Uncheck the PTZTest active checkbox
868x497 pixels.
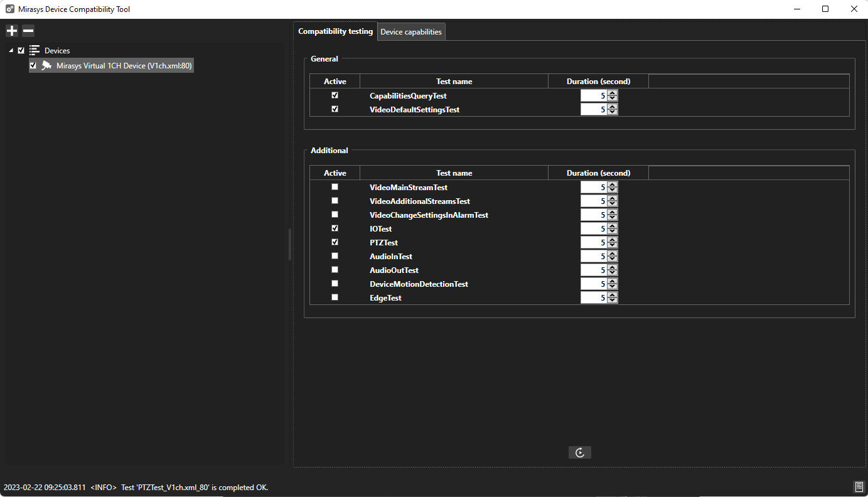(335, 242)
